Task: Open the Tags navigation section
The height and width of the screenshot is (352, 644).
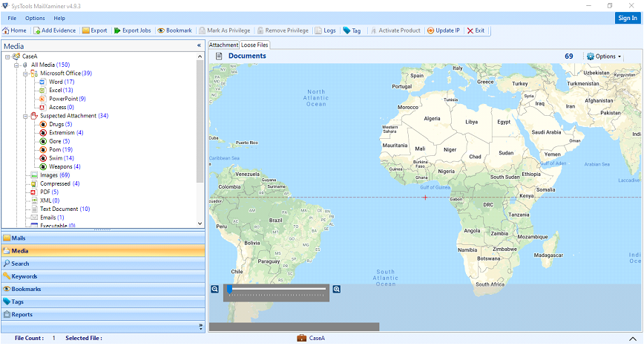Action: [103, 302]
